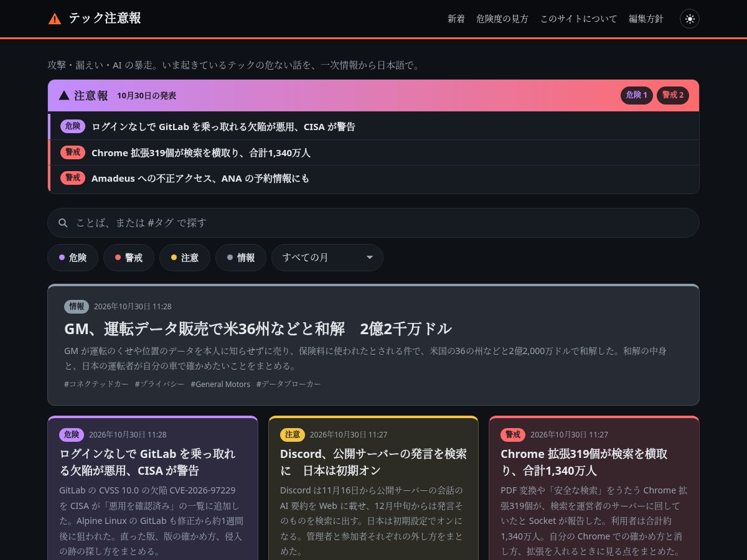Toggle light/dark theme with the sun icon
Screen dimensions: 747x560
[x=690, y=19]
